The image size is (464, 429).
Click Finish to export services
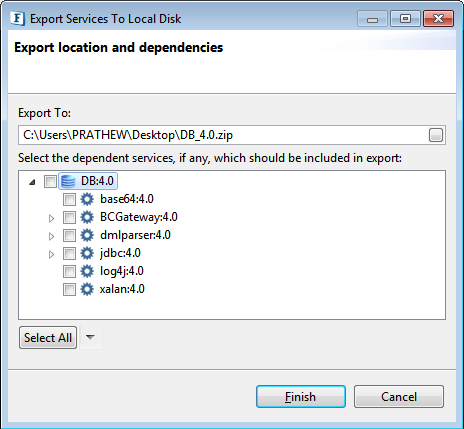click(x=301, y=397)
